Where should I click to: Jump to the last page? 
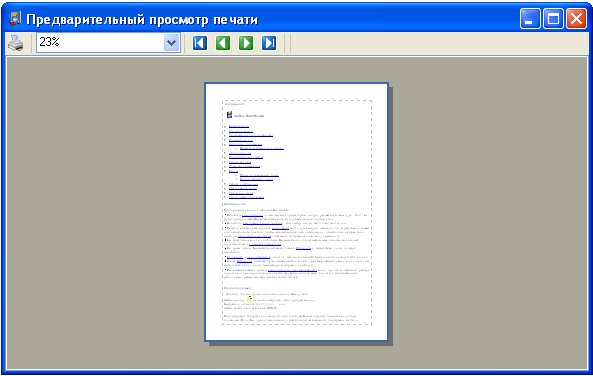click(x=269, y=43)
